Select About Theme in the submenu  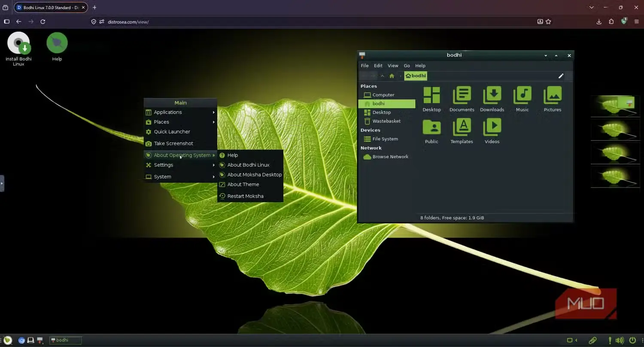click(x=250, y=185)
